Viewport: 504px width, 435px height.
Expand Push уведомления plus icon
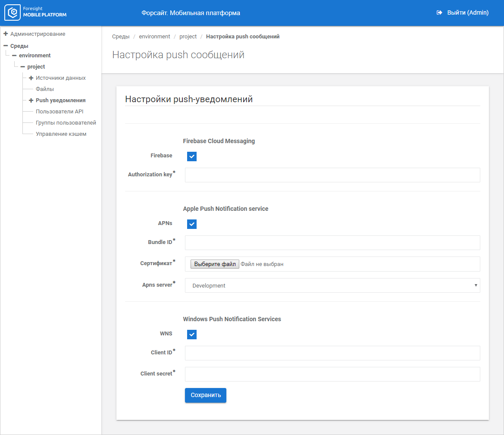click(31, 100)
